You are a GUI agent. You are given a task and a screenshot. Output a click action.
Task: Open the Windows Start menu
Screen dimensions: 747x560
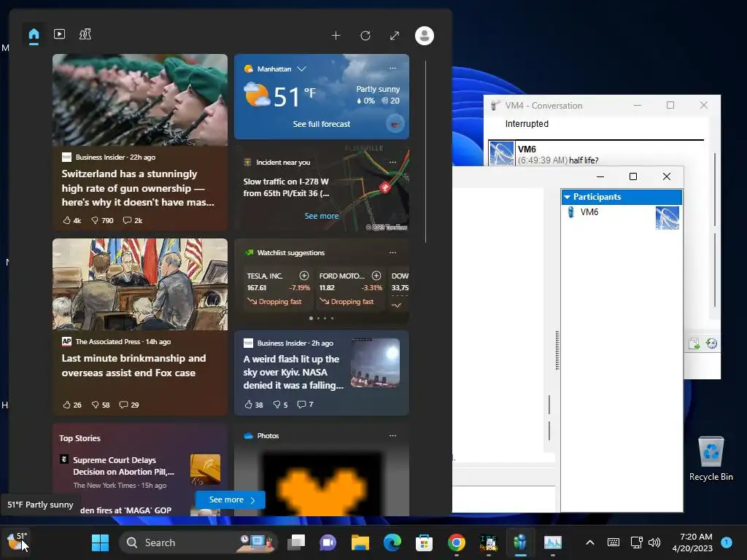pos(100,542)
